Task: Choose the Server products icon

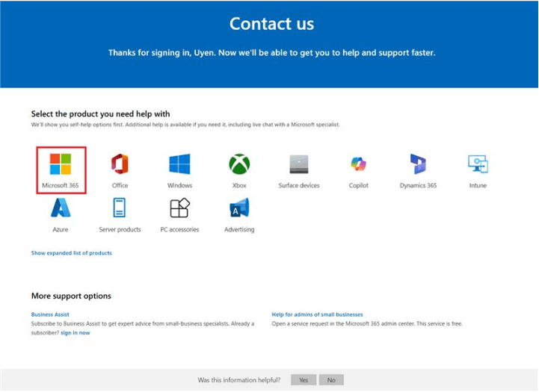Action: pos(120,208)
